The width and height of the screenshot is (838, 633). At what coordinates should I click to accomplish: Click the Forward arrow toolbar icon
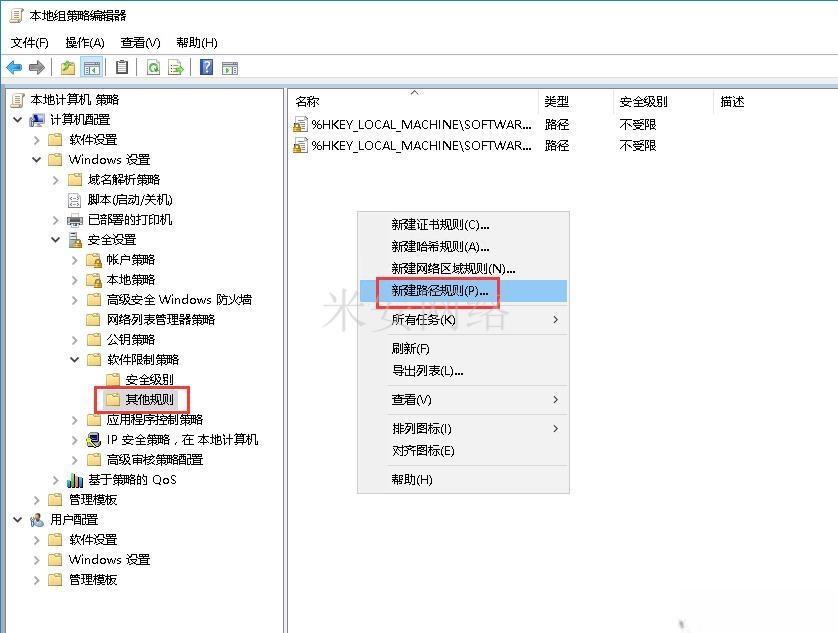(x=36, y=67)
